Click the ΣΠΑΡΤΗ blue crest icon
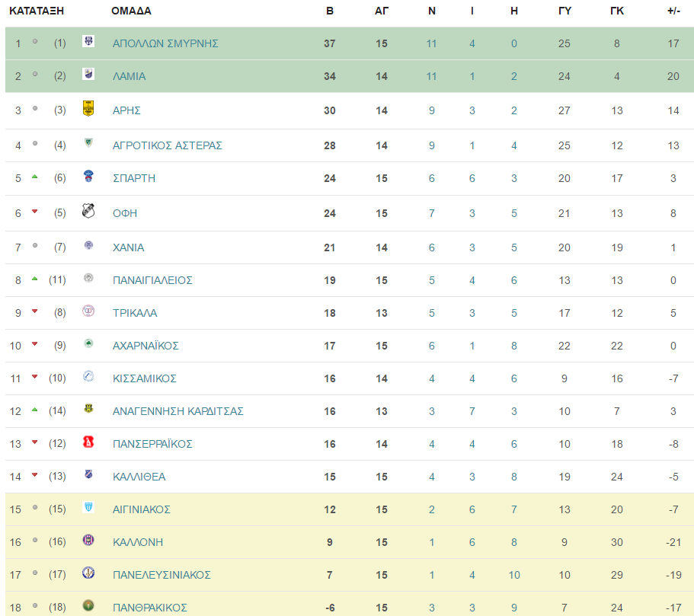The width and height of the screenshot is (694, 616). click(88, 176)
